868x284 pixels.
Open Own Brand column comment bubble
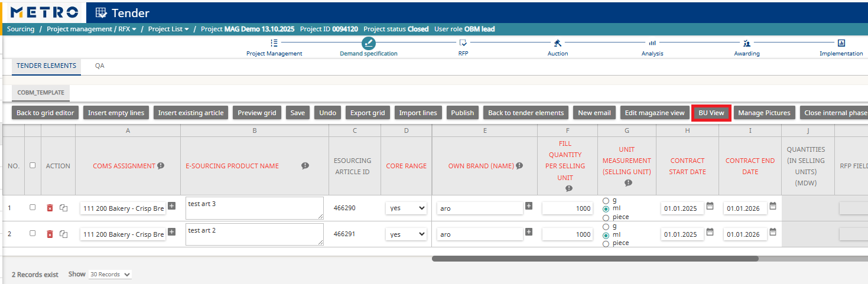(519, 166)
